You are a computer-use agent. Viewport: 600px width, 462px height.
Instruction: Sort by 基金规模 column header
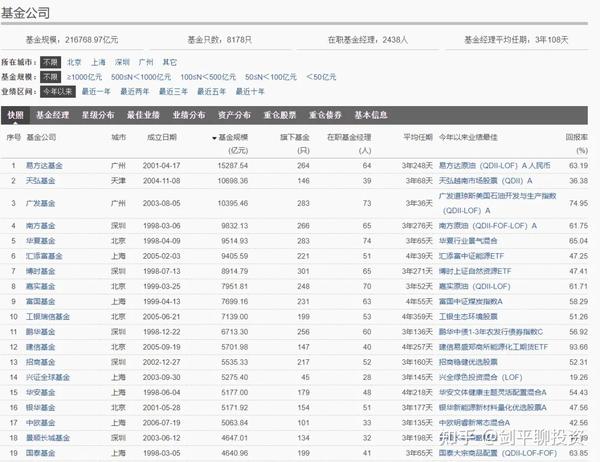pos(231,138)
